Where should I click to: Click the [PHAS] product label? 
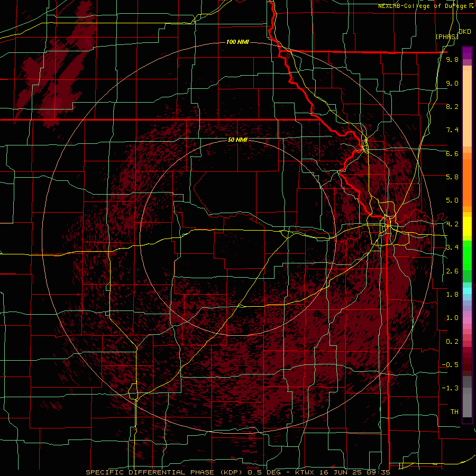(447, 36)
